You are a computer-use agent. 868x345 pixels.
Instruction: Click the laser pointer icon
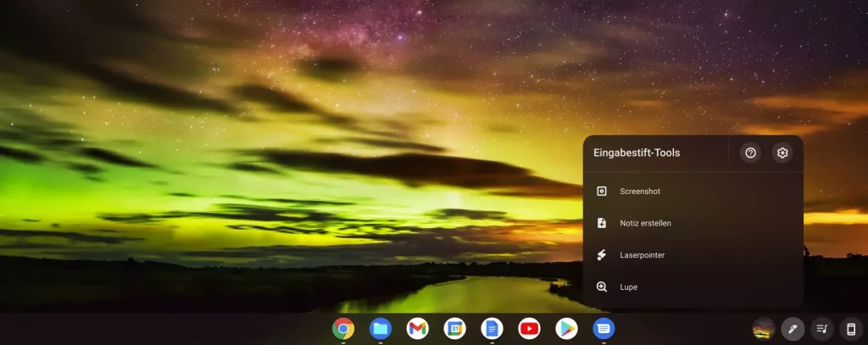click(x=602, y=255)
